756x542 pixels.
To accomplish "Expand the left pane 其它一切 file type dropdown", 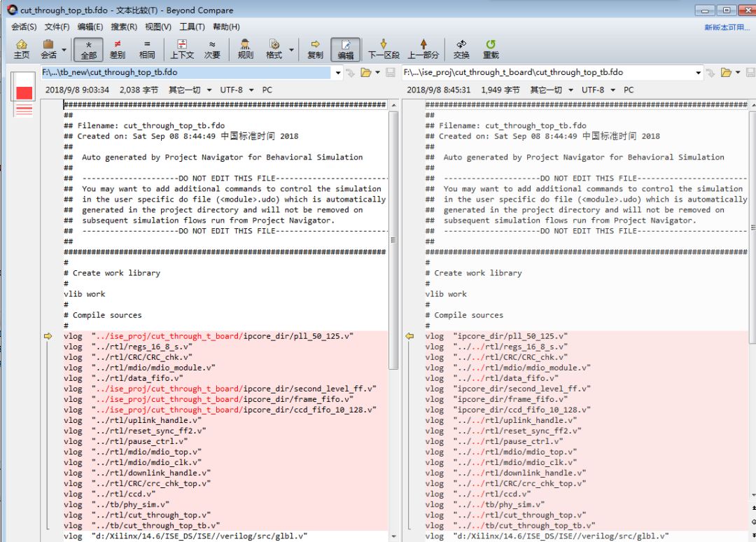I will tap(209, 90).
